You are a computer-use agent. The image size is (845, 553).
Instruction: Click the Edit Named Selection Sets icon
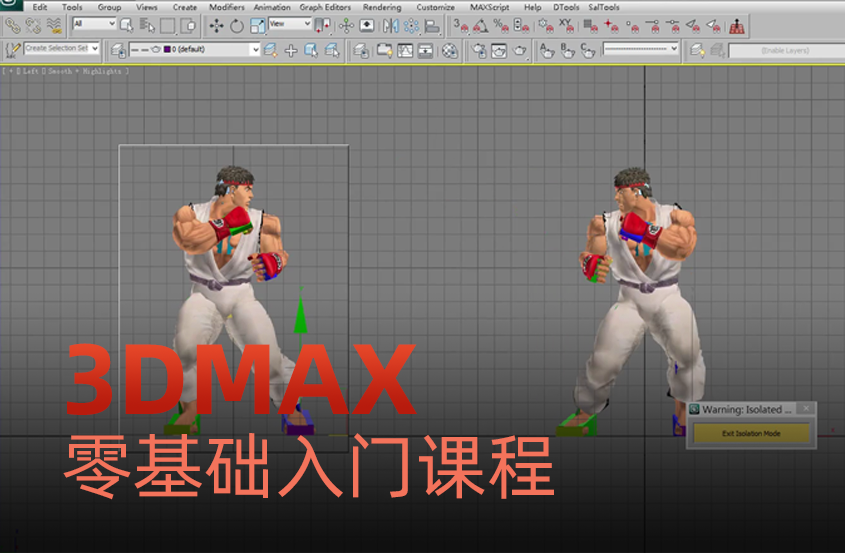click(x=12, y=50)
